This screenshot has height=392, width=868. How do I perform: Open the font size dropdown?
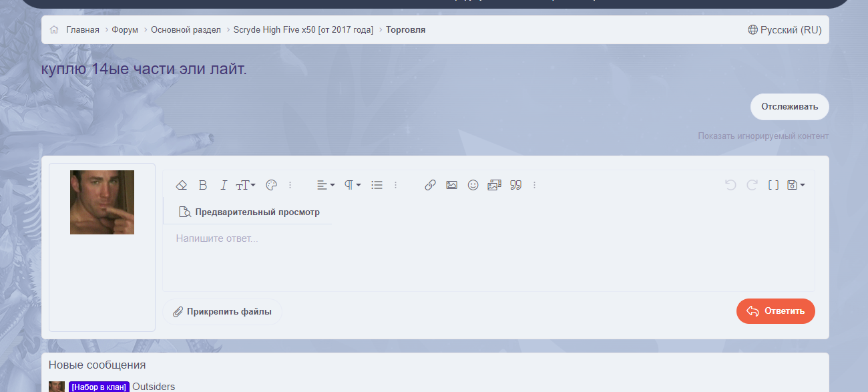(246, 185)
